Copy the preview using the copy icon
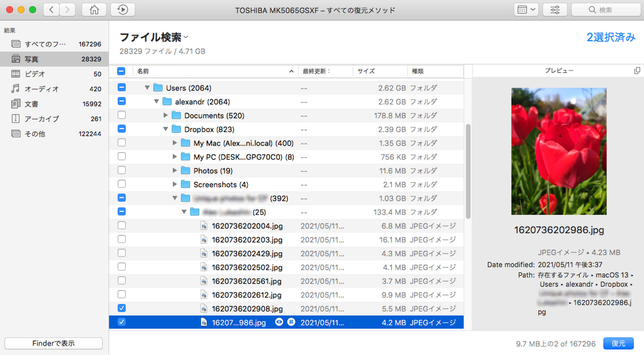 click(x=637, y=70)
